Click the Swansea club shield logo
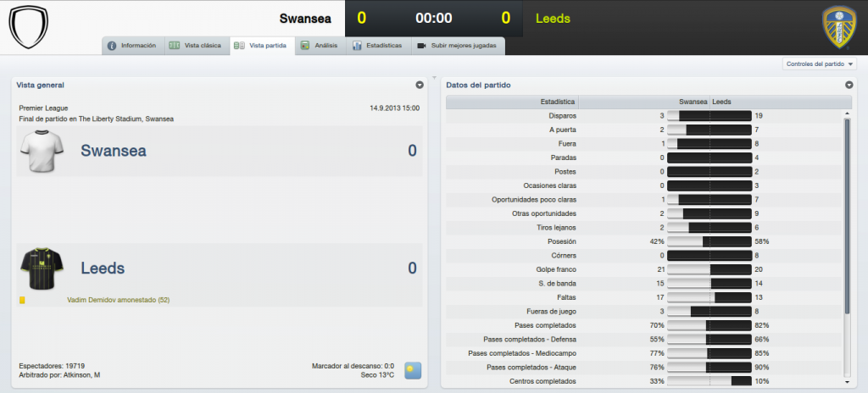Viewport: 868px width, 393px height. click(29, 26)
